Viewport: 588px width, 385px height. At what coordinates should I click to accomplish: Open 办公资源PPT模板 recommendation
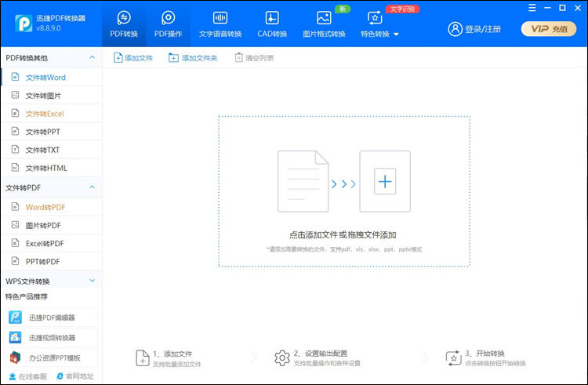(52, 358)
